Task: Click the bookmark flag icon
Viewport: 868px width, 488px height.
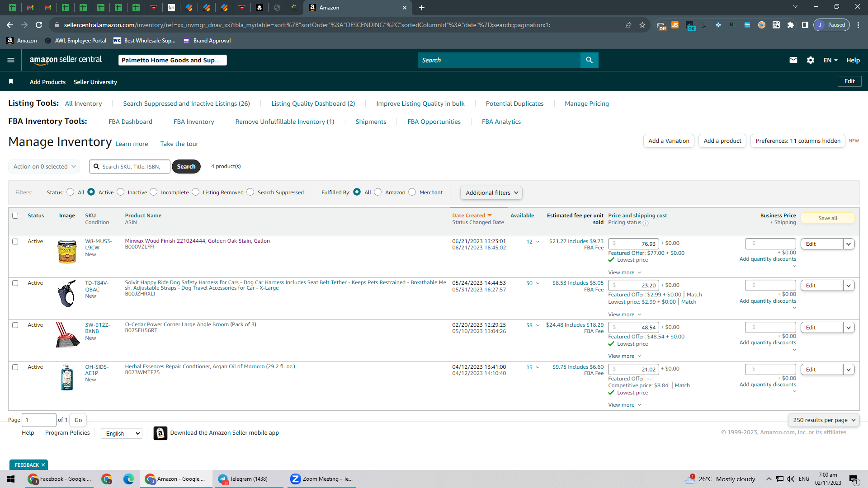Action: 11,81
